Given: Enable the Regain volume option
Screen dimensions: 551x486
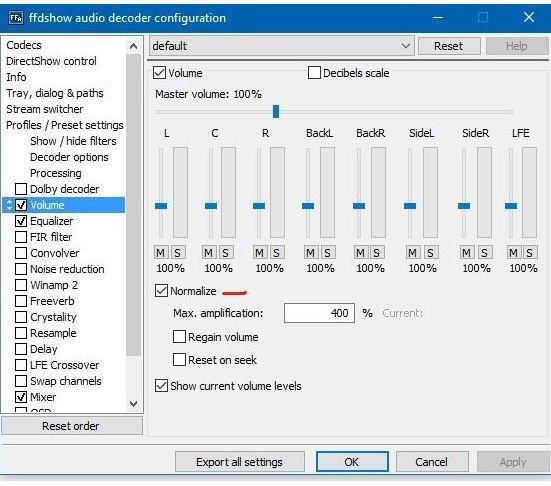Looking at the screenshot, I should pos(179,337).
